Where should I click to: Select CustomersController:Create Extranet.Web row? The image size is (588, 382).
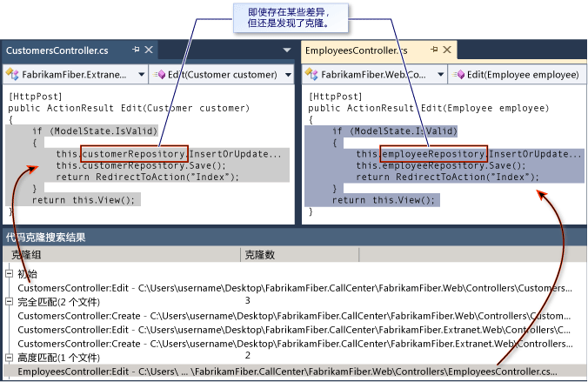[x=295, y=344]
